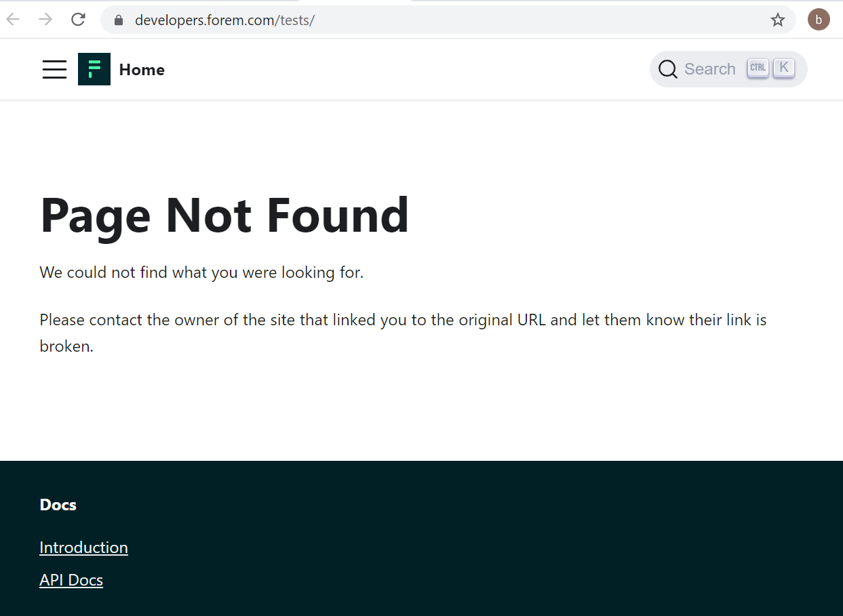Screen dimensions: 843x616
Task: Open the Introduction footer link
Action: [x=83, y=548]
